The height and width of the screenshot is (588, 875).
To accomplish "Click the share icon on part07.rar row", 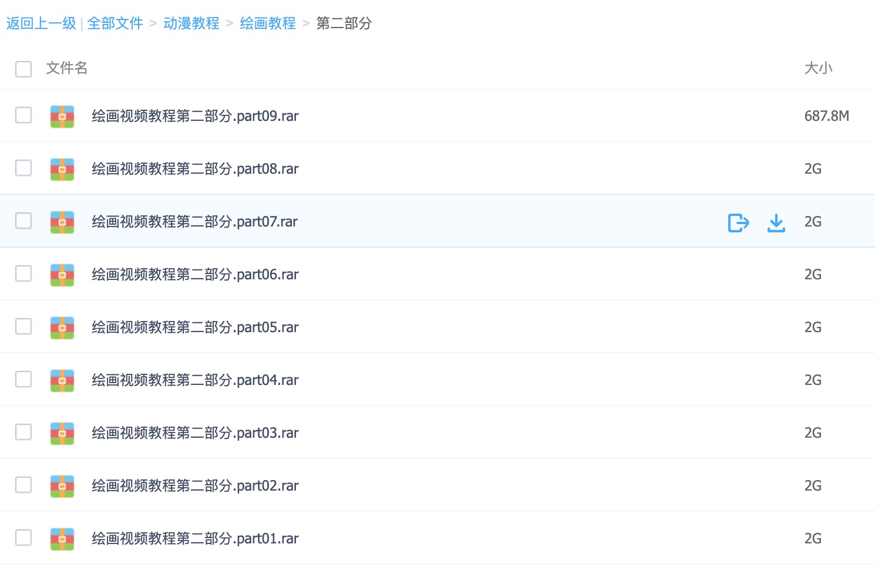I will pyautogui.click(x=738, y=222).
